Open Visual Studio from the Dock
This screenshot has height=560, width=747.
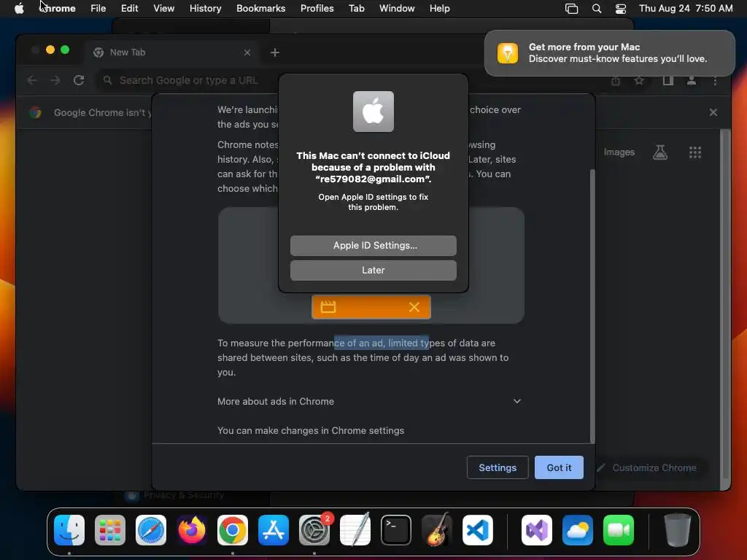[x=537, y=530]
